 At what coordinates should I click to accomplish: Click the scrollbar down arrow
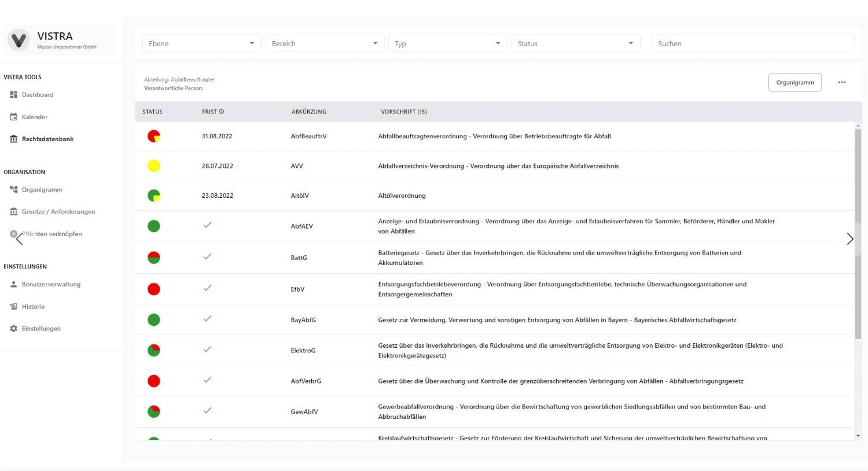(858, 436)
